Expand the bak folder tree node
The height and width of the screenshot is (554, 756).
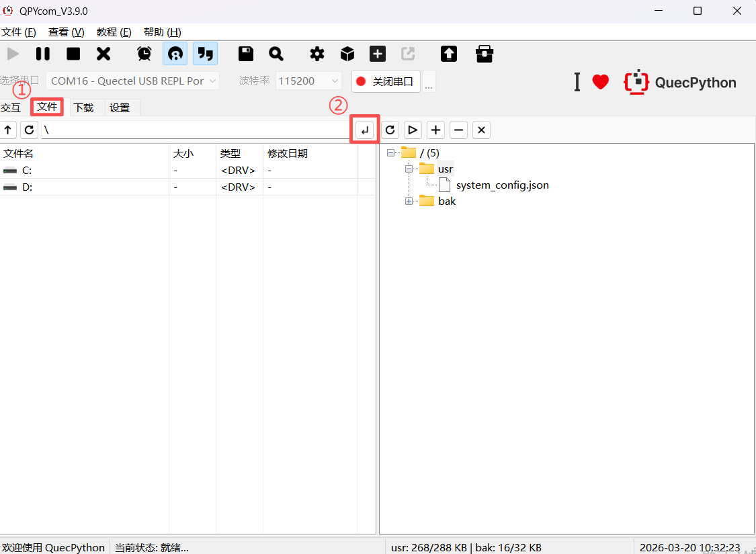point(409,201)
